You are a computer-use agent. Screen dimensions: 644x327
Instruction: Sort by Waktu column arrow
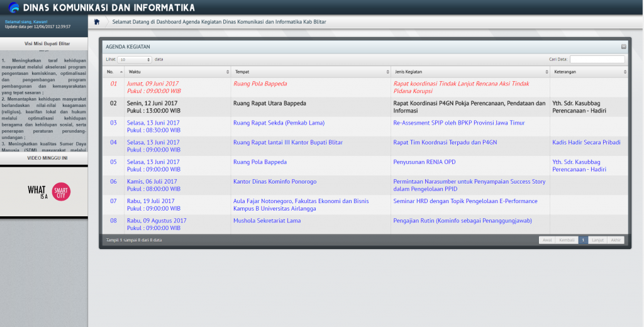[228, 72]
